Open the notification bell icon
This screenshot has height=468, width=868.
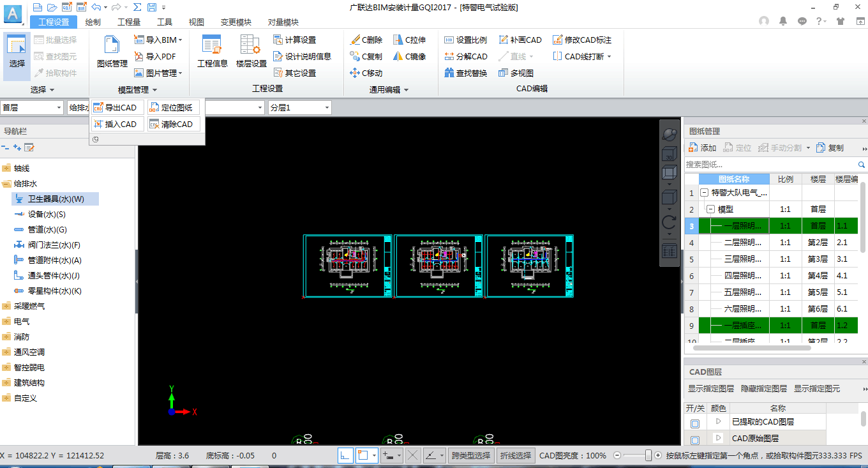coord(783,21)
